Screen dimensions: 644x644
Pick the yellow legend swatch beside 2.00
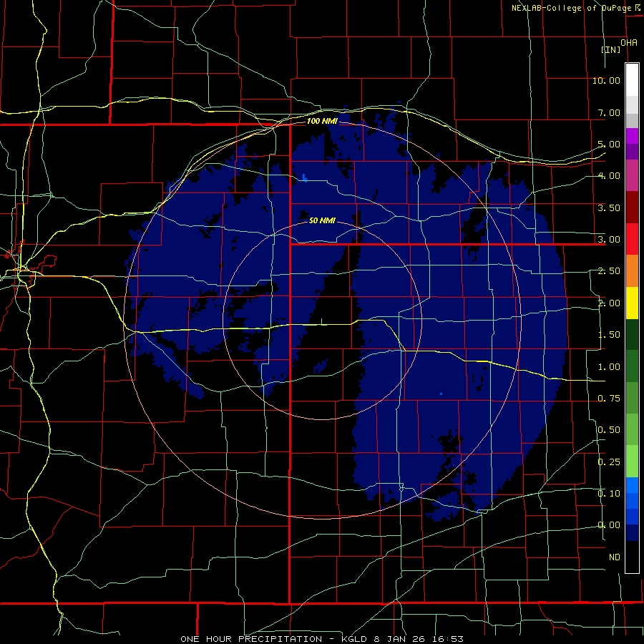[x=632, y=303]
